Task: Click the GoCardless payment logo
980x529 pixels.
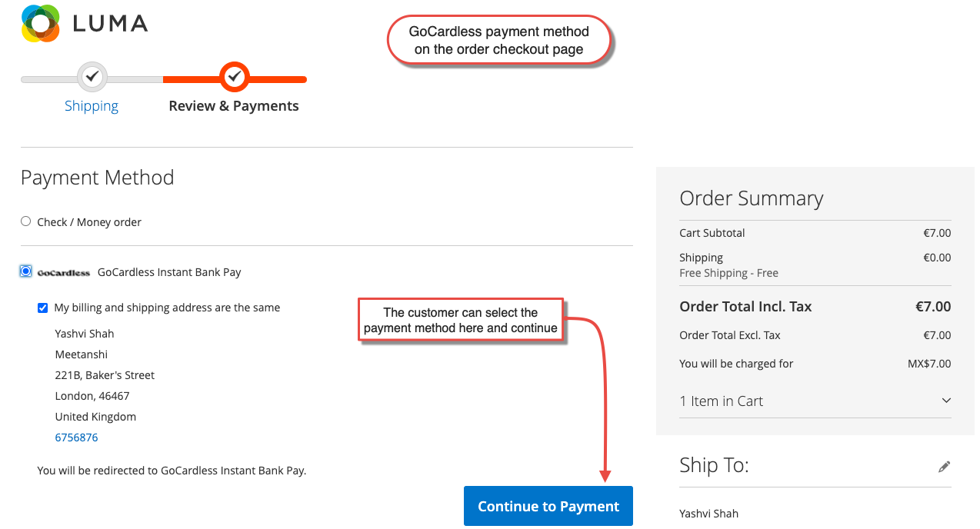Action: [63, 271]
